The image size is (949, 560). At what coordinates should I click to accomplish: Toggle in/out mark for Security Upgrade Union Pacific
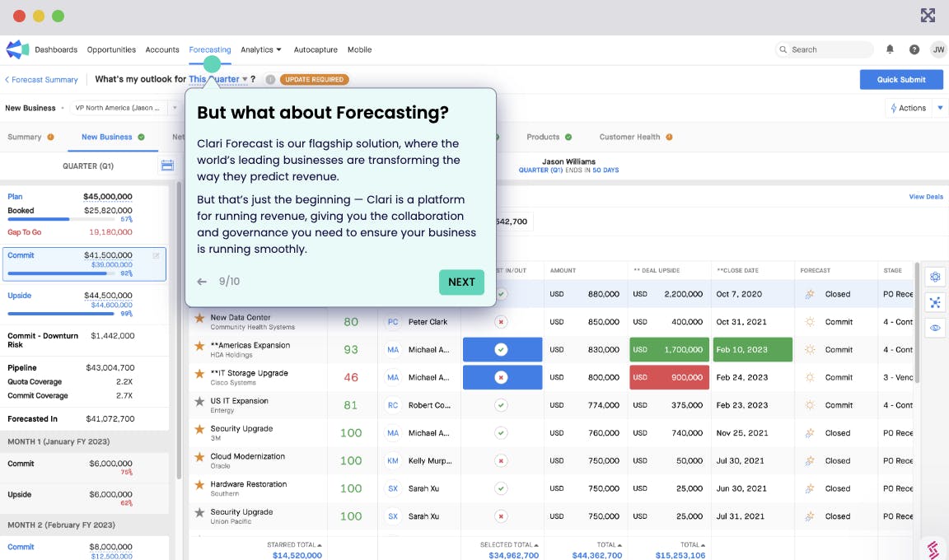point(501,516)
